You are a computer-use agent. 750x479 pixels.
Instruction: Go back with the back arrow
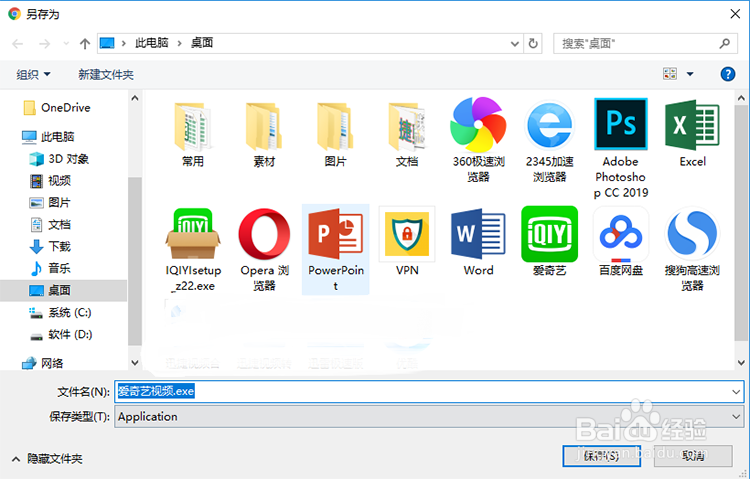coord(18,44)
